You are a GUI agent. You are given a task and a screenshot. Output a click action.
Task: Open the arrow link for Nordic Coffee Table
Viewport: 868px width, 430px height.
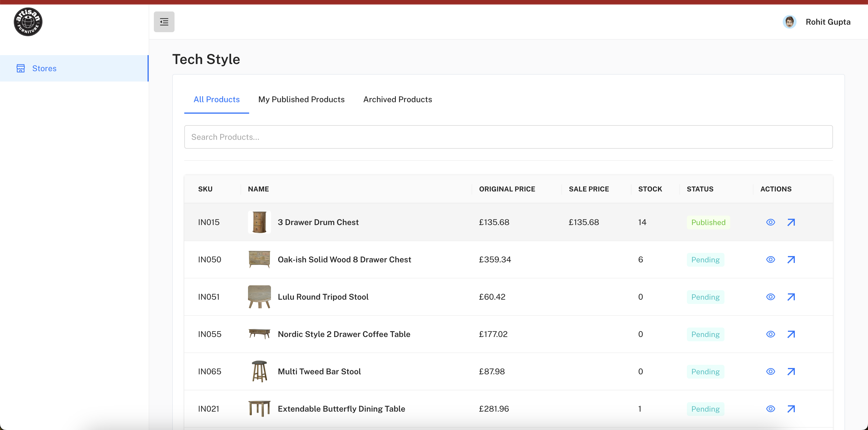click(x=791, y=334)
